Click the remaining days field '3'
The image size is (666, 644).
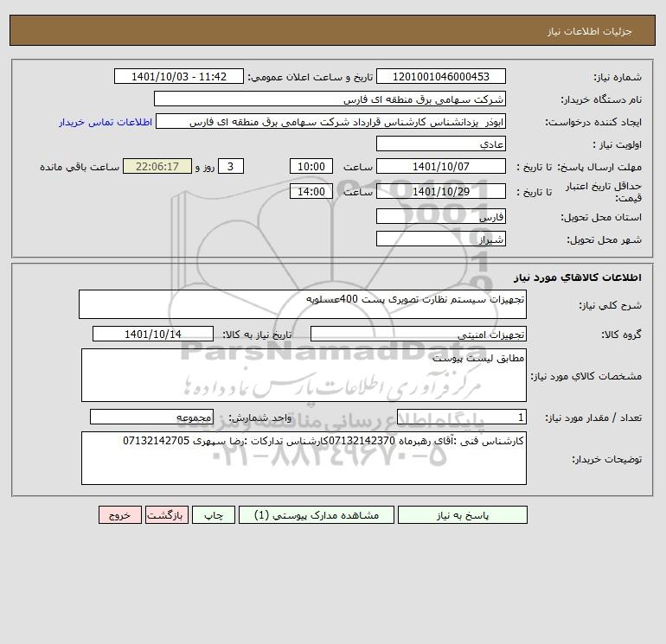pos(231,167)
